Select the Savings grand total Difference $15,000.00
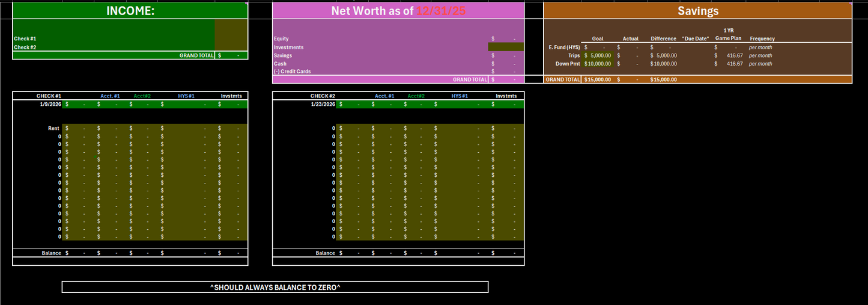Viewport: 868px width, 305px height. click(x=663, y=79)
